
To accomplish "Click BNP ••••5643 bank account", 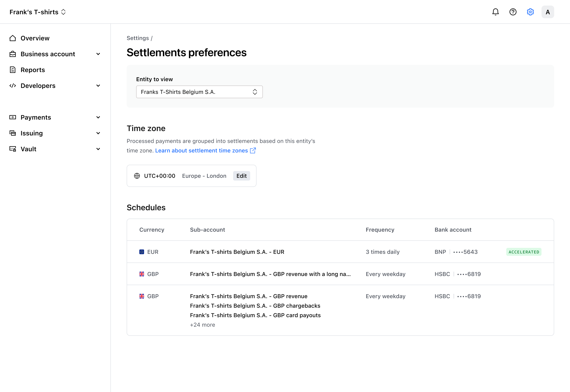I will coord(456,252).
